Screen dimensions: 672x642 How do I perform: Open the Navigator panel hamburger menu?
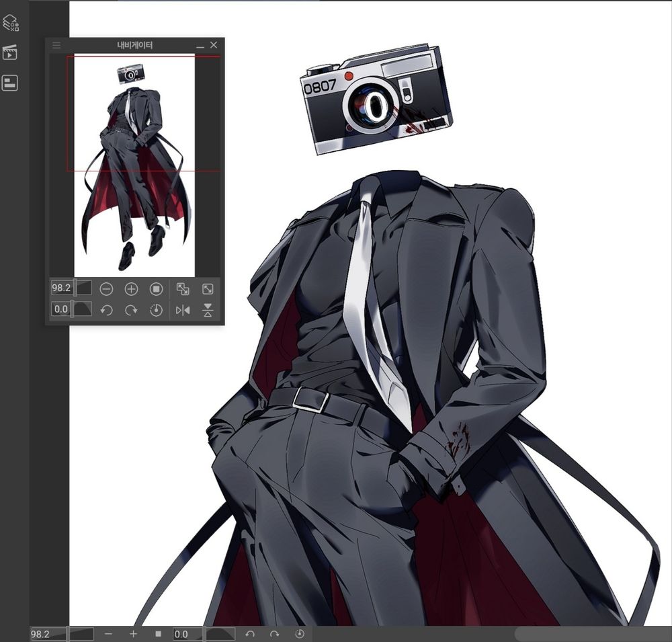(x=56, y=45)
